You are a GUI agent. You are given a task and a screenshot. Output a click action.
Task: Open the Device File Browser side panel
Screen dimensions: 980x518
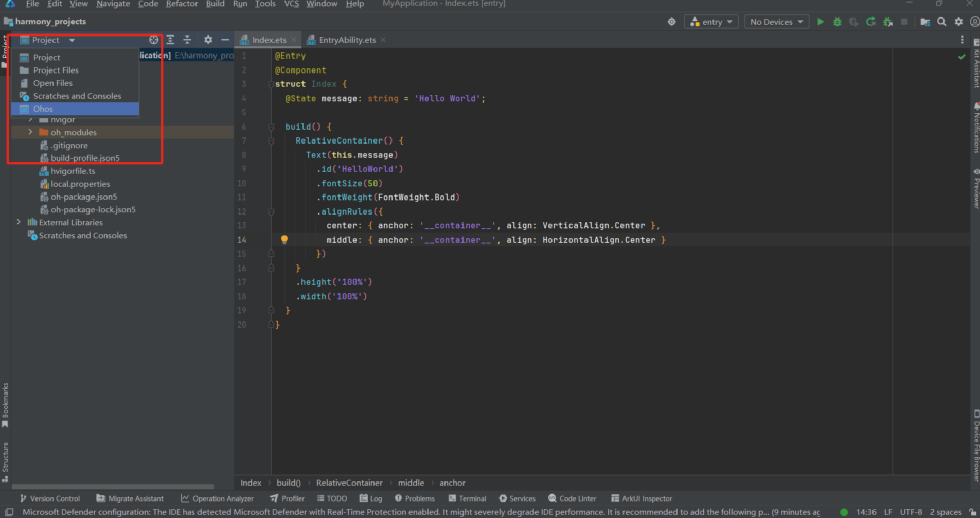tap(975, 445)
